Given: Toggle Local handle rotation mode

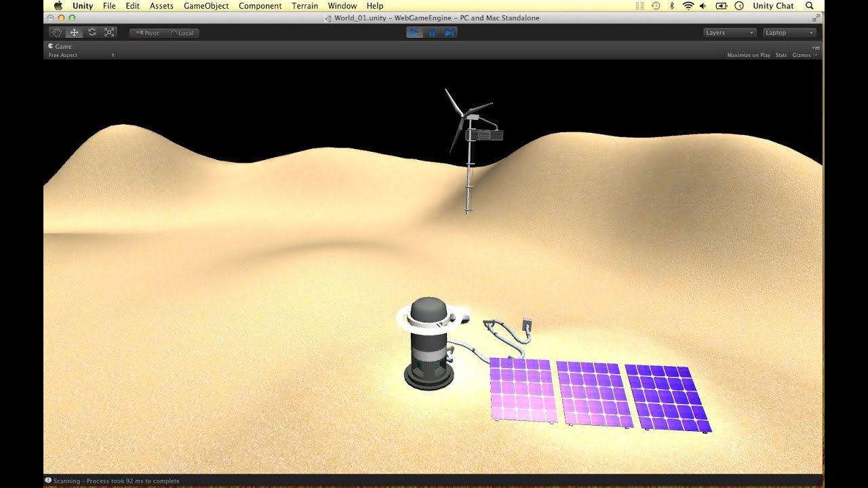Looking at the screenshot, I should point(182,33).
